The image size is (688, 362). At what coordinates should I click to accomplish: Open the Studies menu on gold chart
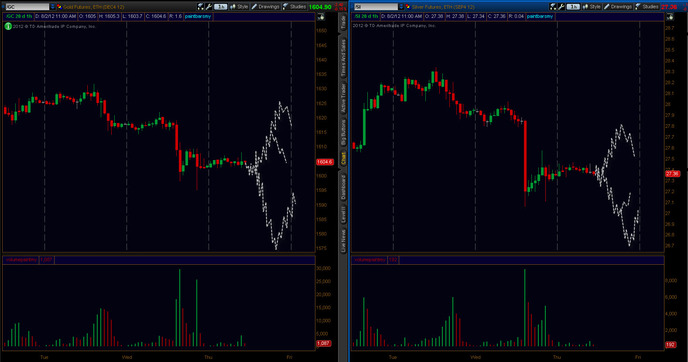coord(294,7)
